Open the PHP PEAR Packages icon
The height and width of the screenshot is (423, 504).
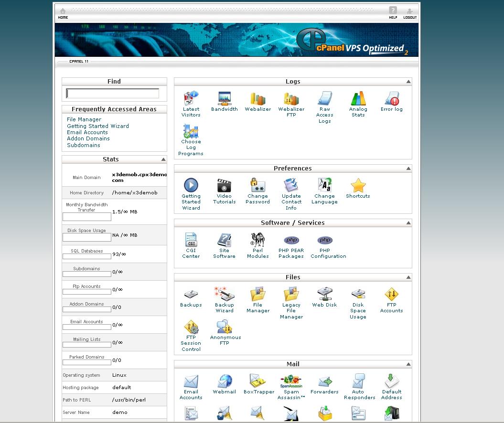[x=291, y=240]
